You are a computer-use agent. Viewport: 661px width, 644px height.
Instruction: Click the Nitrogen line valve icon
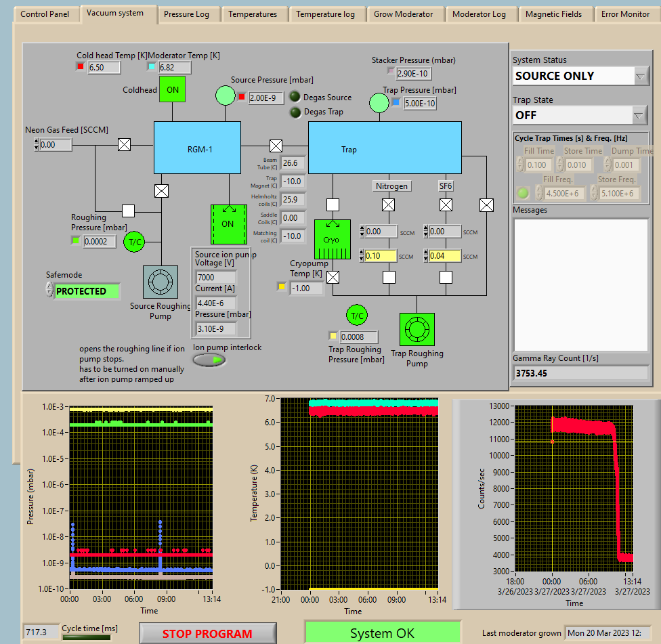389,205
